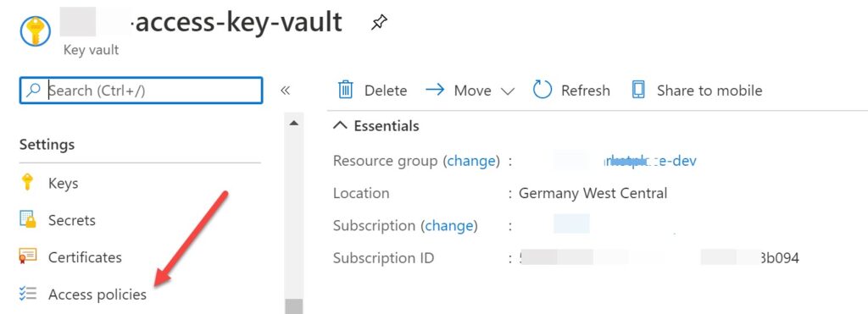
Task: Click the Share to mobile phone icon
Action: (638, 90)
